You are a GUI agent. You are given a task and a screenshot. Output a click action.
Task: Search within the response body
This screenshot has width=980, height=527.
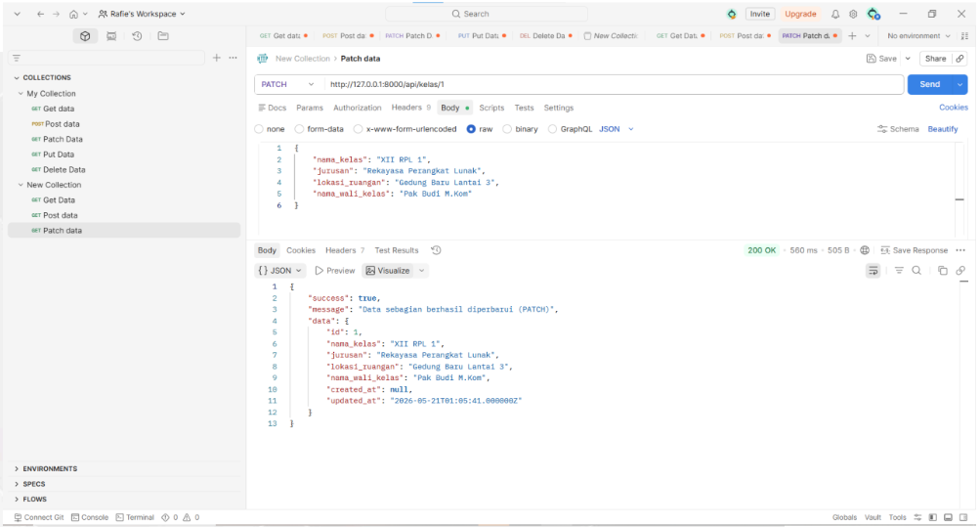point(916,271)
